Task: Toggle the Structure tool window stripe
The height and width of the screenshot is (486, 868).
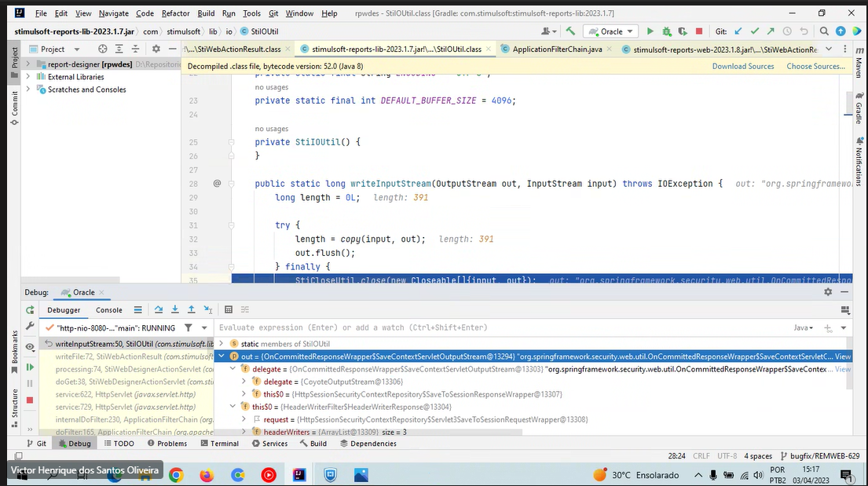Action: tap(14, 407)
